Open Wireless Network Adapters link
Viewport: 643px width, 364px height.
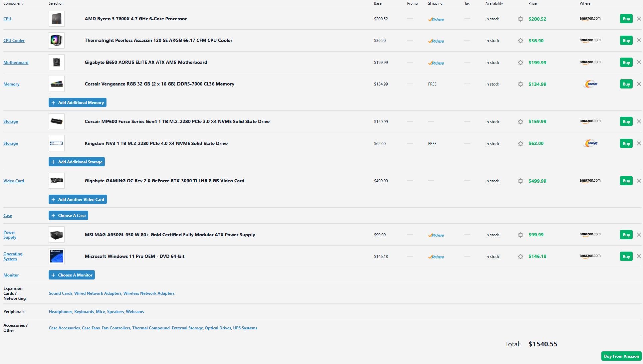(x=149, y=293)
